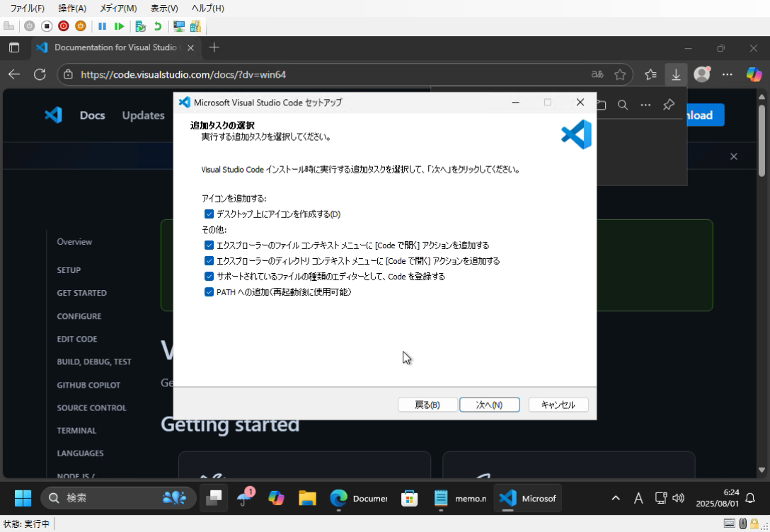This screenshot has width=770, height=532.
Task: Expand the GITHUB COPILOT sidebar section
Action: 88,386
